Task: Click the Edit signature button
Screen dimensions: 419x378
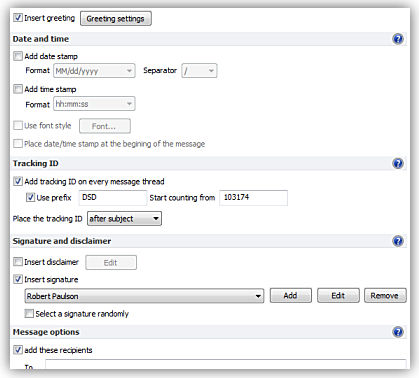Action: [338, 296]
